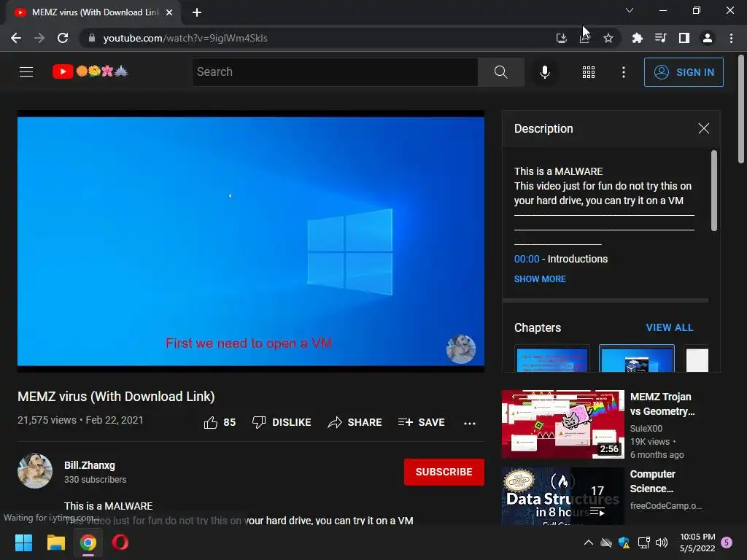Close the Description panel
The height and width of the screenshot is (560, 747).
(x=704, y=128)
